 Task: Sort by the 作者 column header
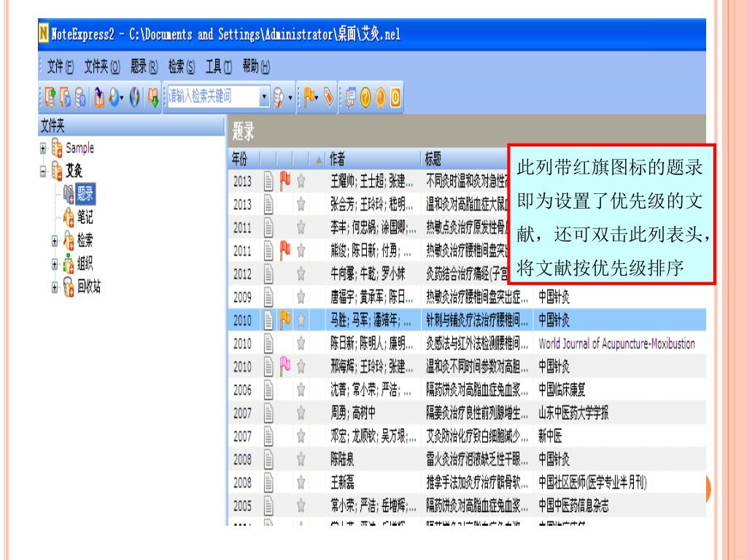pos(373,158)
